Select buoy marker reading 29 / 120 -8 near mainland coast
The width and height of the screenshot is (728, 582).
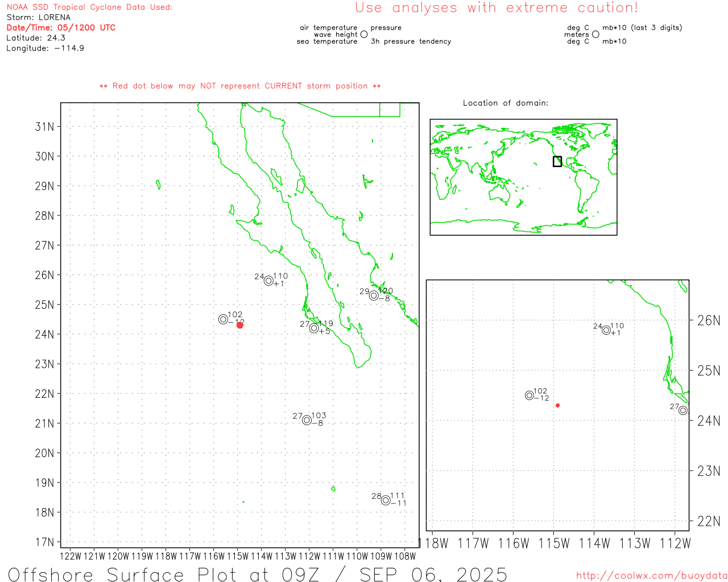374,295
